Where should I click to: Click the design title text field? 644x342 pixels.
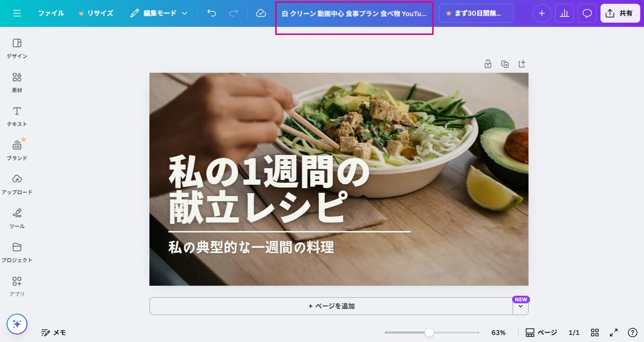[x=354, y=14]
